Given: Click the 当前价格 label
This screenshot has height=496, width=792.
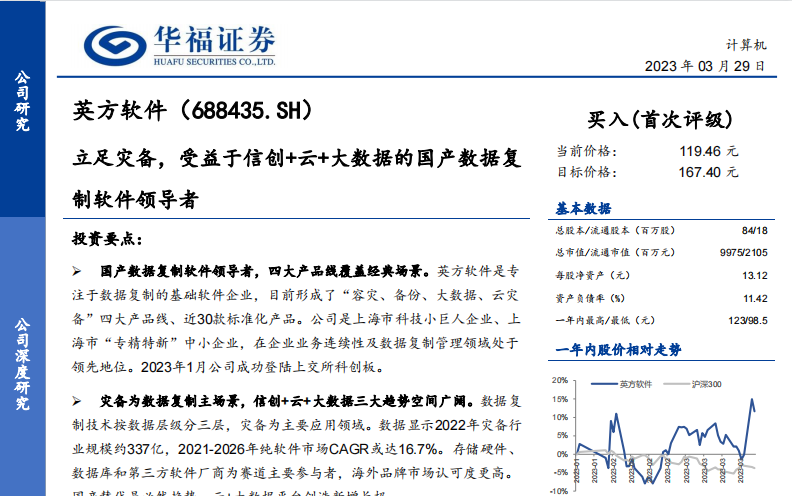Looking at the screenshot, I should [586, 151].
